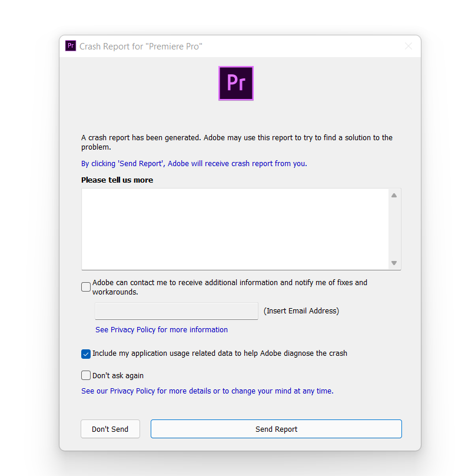The height and width of the screenshot is (476, 465).
Task: Close the Crash Report dialog
Action: pyautogui.click(x=408, y=46)
